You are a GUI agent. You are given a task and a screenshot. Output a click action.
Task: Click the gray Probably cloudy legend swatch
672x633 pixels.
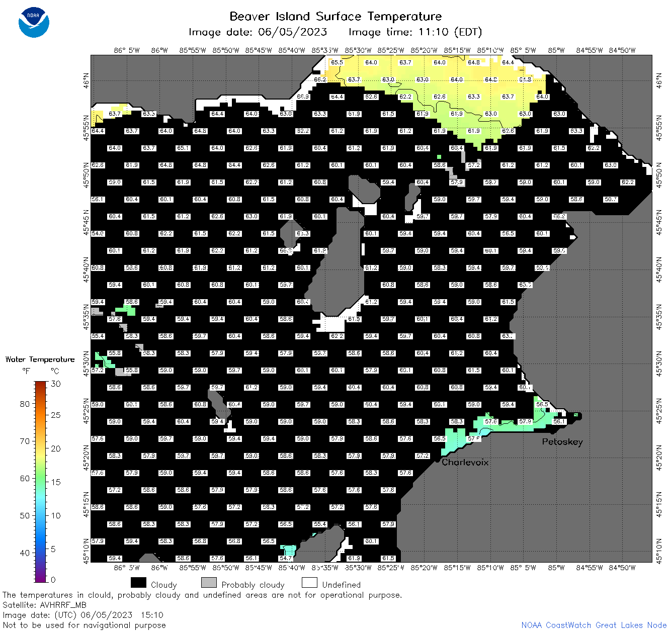click(x=209, y=582)
